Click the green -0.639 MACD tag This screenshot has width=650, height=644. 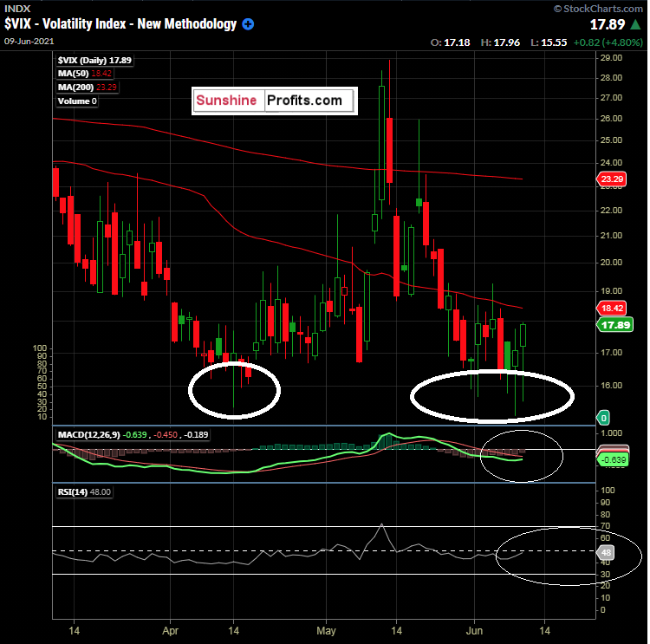click(613, 460)
